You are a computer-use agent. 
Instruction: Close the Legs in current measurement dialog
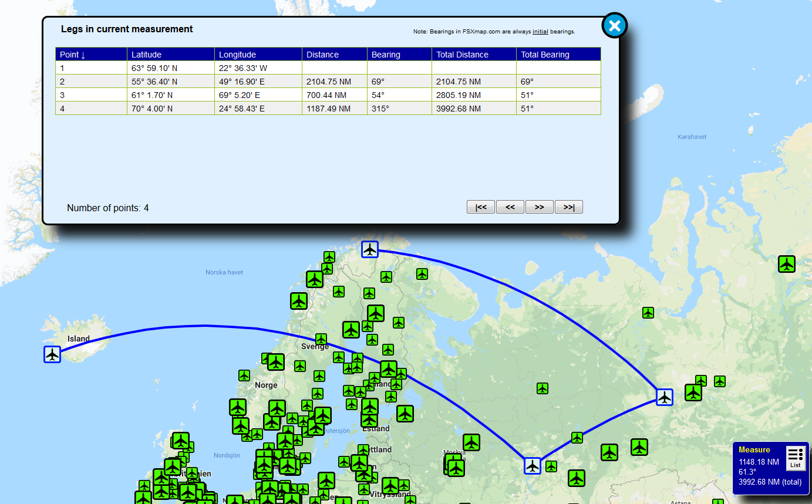pyautogui.click(x=614, y=26)
